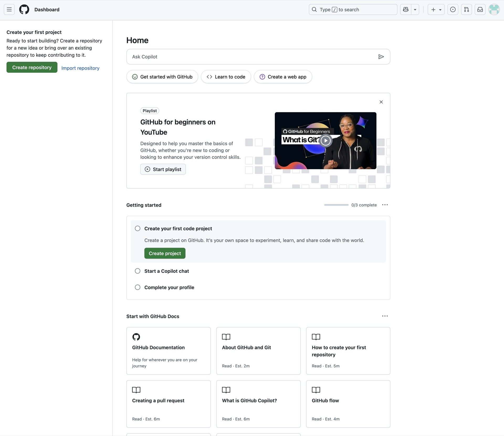Open pull requests icon in header
This screenshot has width=504, height=436.
[466, 10]
